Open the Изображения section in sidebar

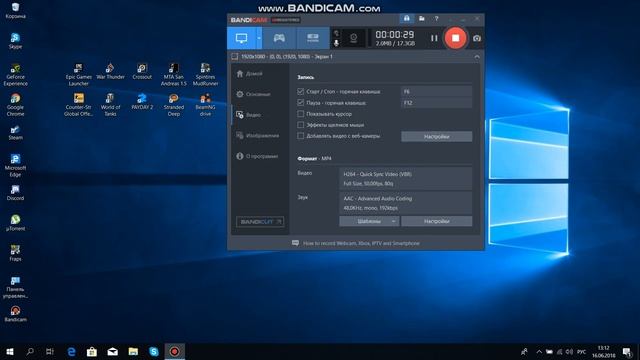[258, 136]
